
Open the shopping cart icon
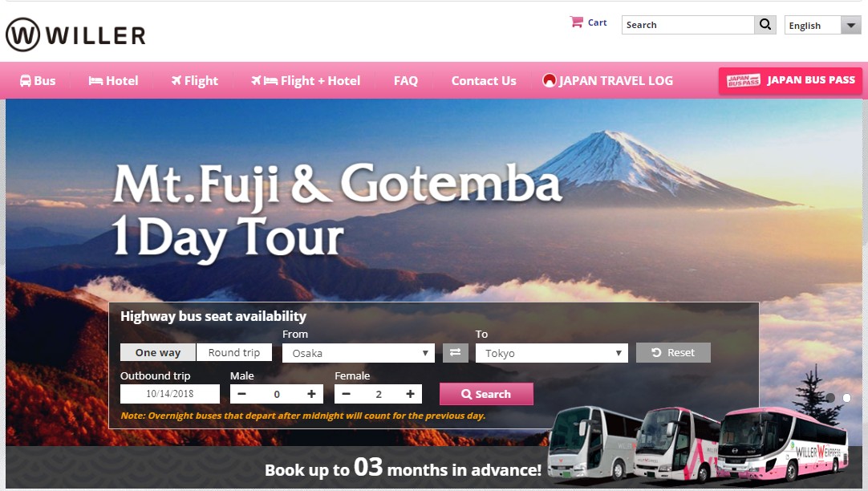click(x=576, y=22)
